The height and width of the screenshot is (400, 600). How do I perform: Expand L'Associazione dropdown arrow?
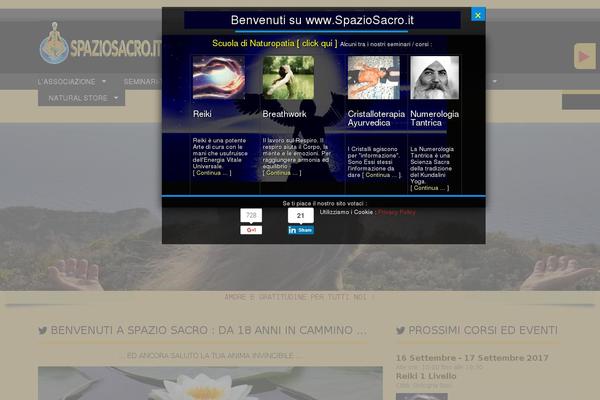104,82
